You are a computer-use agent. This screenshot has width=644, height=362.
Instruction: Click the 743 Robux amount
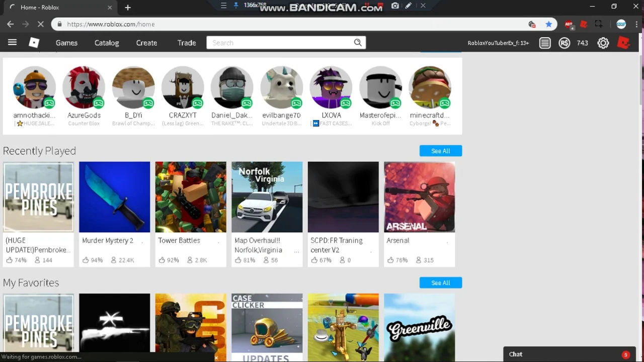pos(583,43)
